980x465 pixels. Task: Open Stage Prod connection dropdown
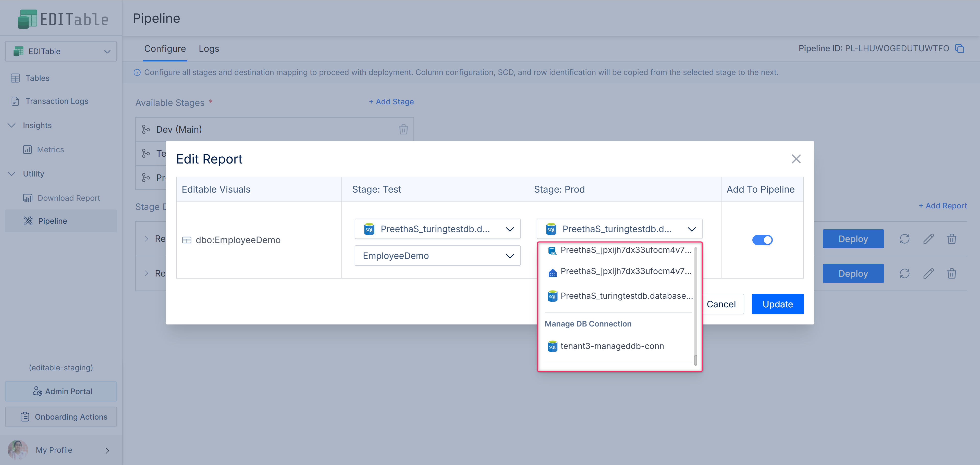(619, 229)
